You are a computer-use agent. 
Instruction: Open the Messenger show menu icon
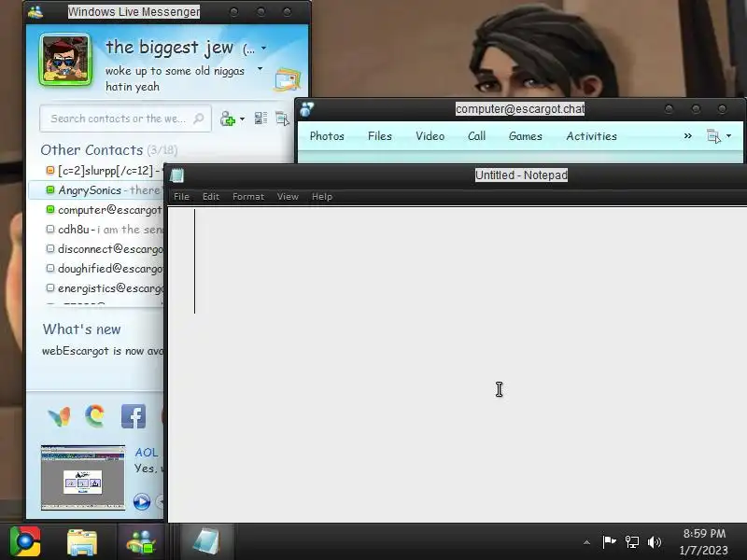pyautogui.click(x=282, y=119)
